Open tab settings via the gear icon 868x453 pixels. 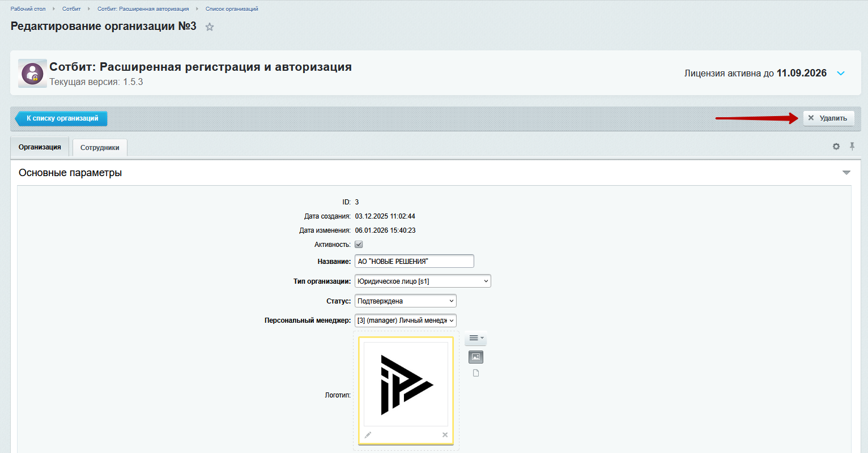[836, 147]
